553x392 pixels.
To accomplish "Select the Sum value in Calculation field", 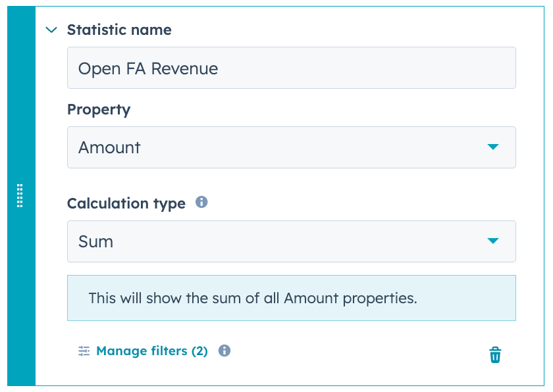I will tap(95, 241).
